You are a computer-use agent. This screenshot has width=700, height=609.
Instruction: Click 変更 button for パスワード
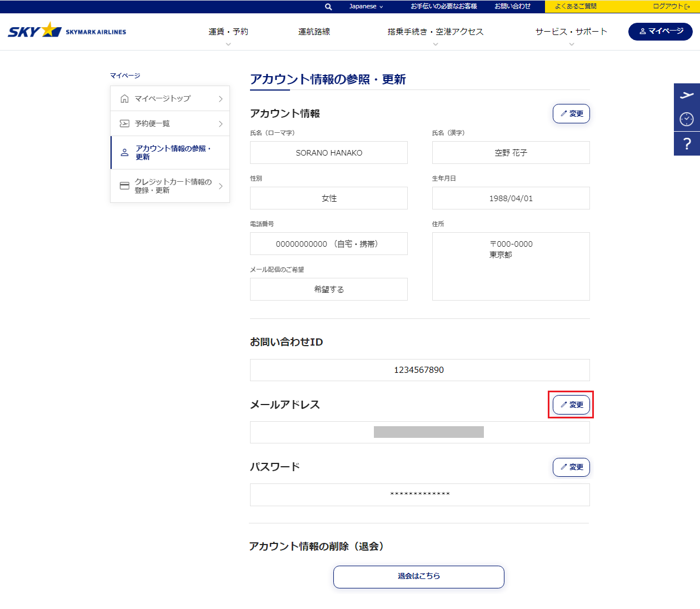(x=571, y=467)
